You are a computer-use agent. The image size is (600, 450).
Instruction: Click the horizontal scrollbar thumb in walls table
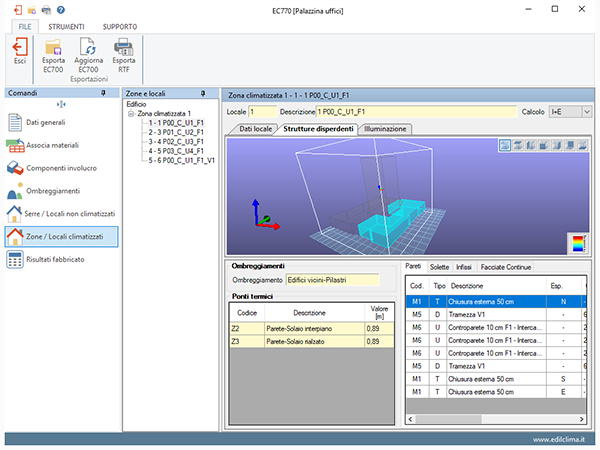[x=448, y=419]
